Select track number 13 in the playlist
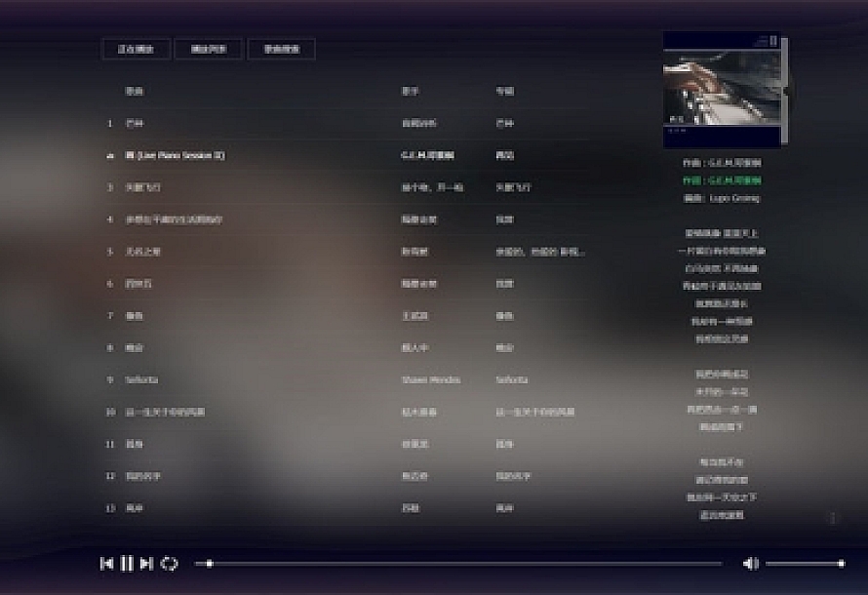 135,508
